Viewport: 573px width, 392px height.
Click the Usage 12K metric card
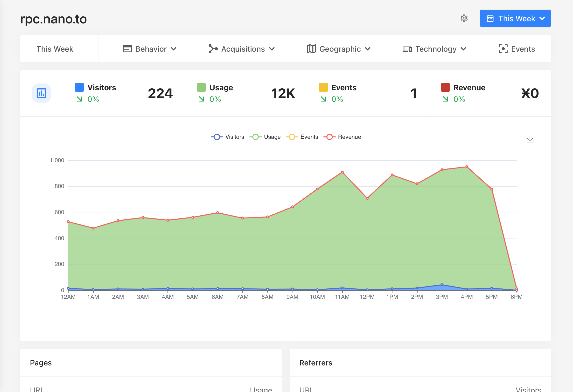pyautogui.click(x=246, y=93)
